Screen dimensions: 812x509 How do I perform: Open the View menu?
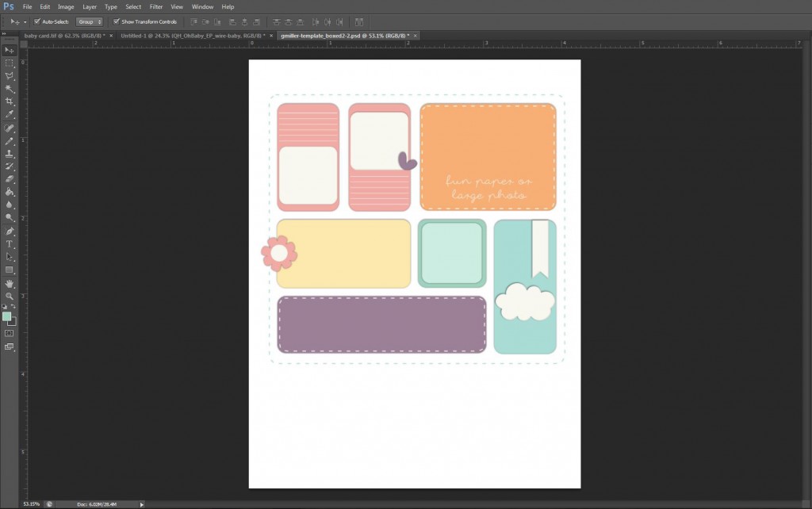tap(177, 6)
